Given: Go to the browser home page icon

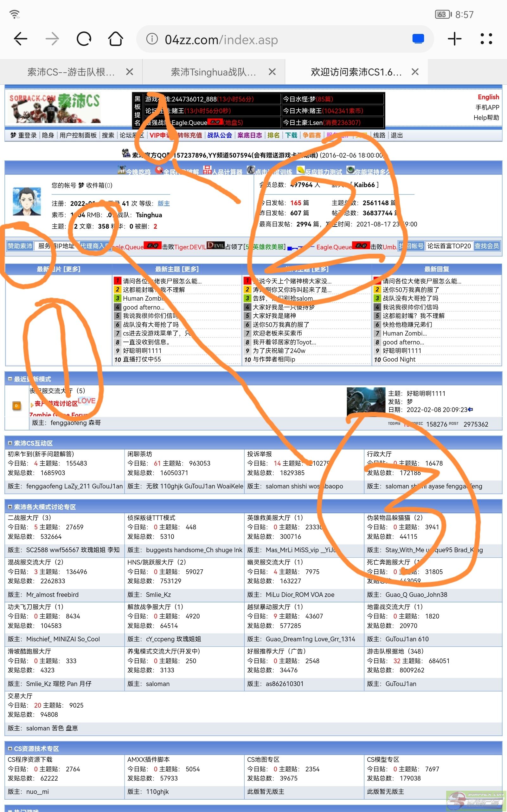Looking at the screenshot, I should [115, 39].
